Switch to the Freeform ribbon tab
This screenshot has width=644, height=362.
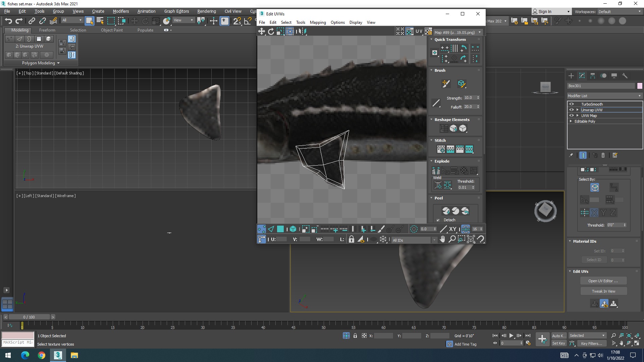point(47,30)
